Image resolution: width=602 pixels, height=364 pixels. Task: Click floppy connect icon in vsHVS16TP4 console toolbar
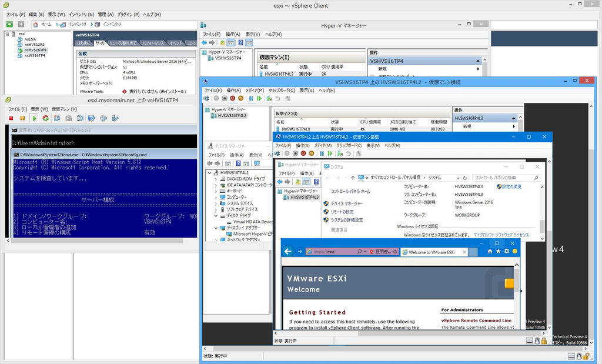pyautogui.click(x=92, y=118)
